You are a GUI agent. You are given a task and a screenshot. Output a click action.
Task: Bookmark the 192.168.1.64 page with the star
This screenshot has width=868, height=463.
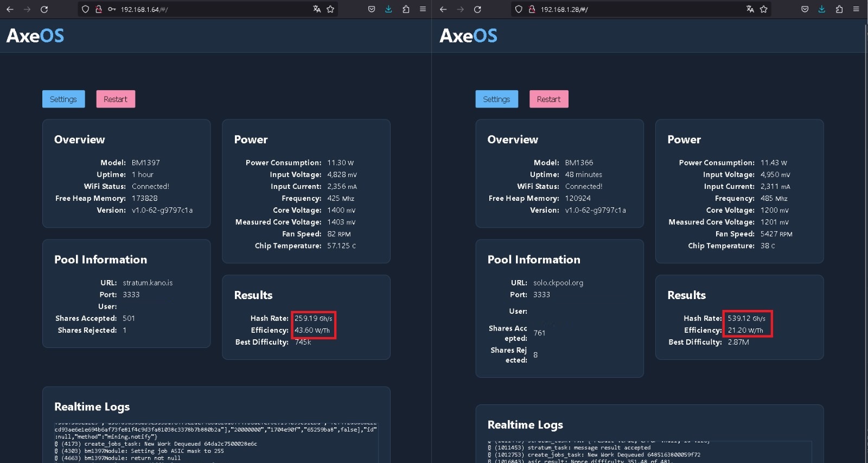coord(330,9)
